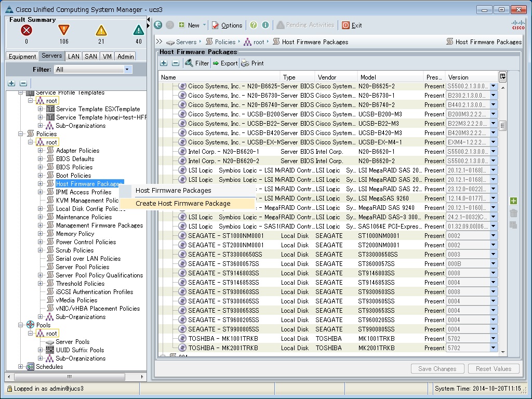Click the table vertical scrollbar thumb
532x399 pixels.
pyautogui.click(x=502, y=126)
